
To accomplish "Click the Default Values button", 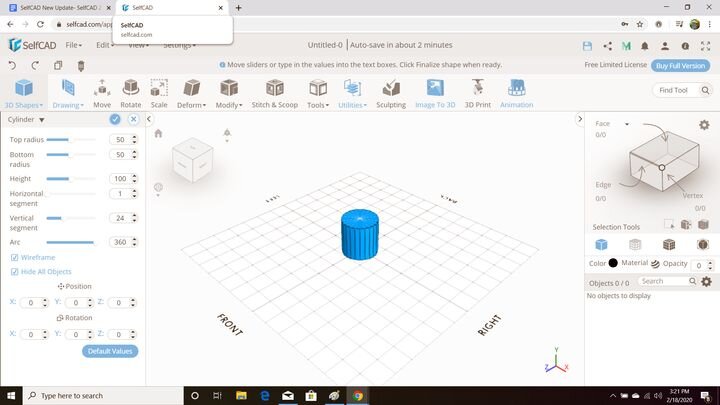I will click(110, 351).
